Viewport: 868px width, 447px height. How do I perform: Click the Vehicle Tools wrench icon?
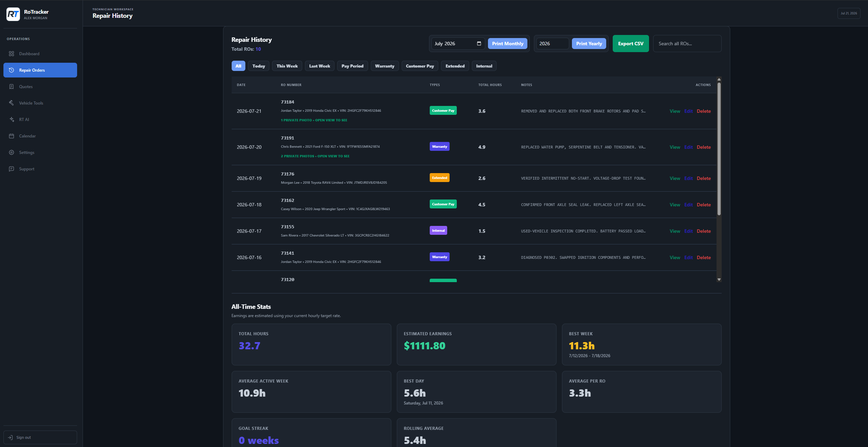(11, 103)
